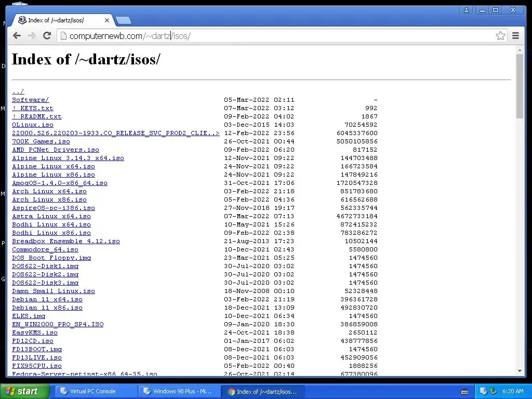Download DOS_Boot_Floppy.img
Image resolution: width=532 pixels, height=399 pixels.
51,258
